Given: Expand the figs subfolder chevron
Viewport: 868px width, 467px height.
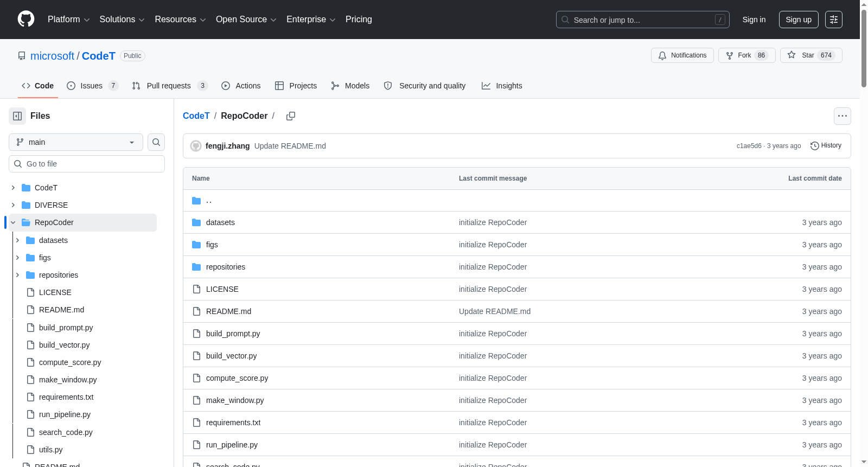Looking at the screenshot, I should (x=17, y=258).
